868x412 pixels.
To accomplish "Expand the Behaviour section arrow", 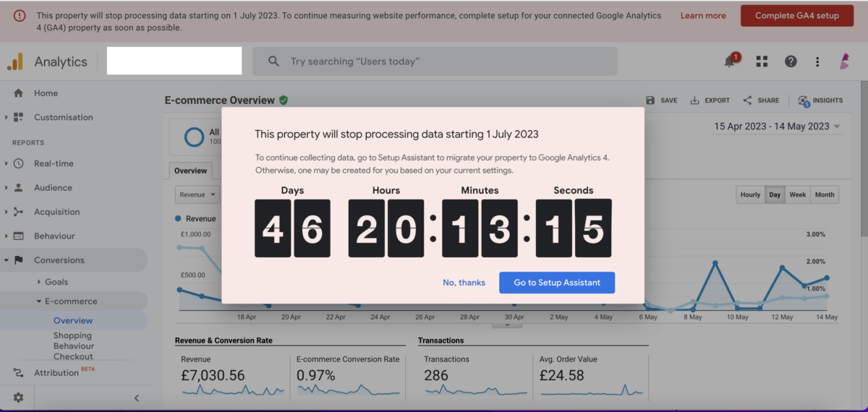I will [x=7, y=236].
